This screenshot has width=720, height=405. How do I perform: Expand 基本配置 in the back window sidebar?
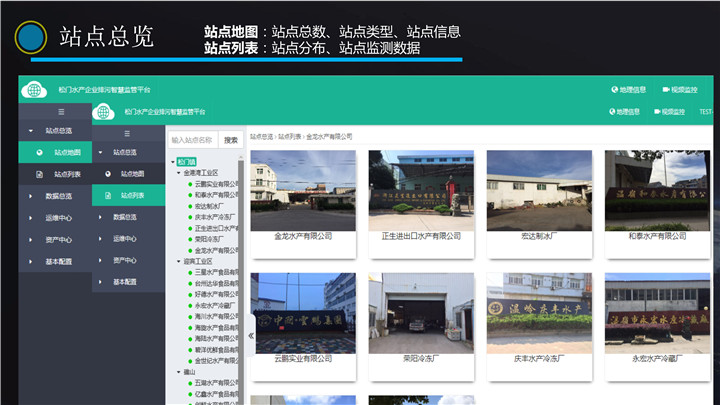click(55, 262)
